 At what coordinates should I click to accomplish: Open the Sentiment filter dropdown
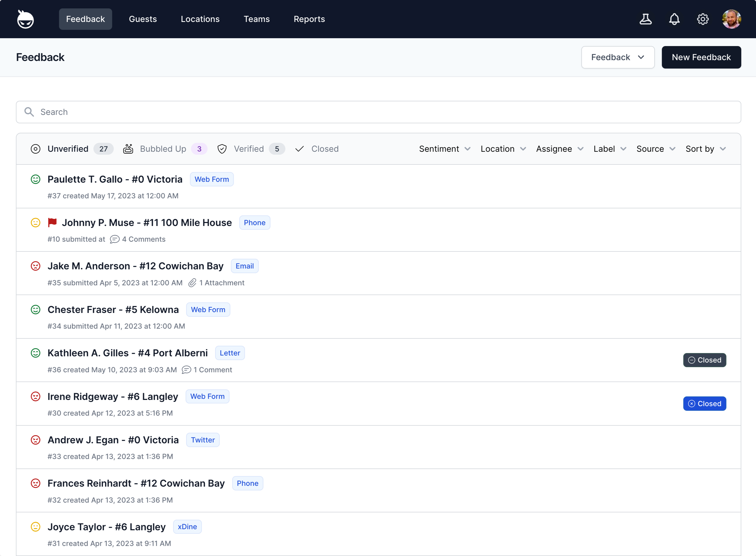[x=444, y=149]
